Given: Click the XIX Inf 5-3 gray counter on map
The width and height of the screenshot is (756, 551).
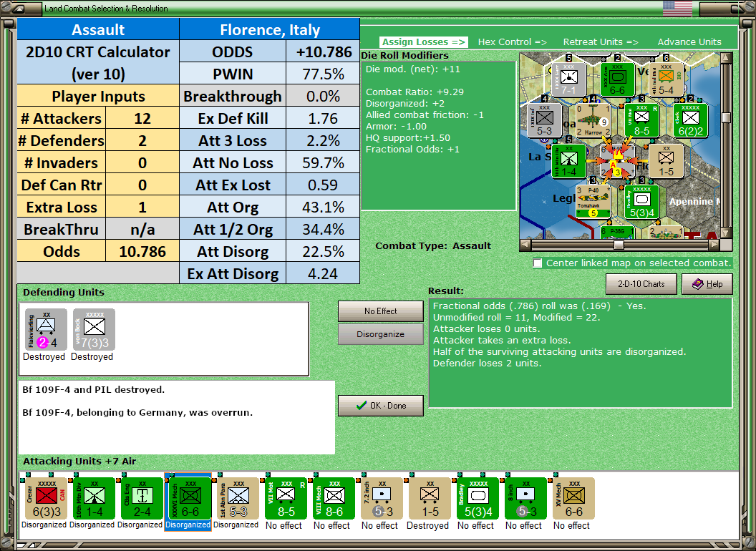Looking at the screenshot, I should [x=544, y=120].
